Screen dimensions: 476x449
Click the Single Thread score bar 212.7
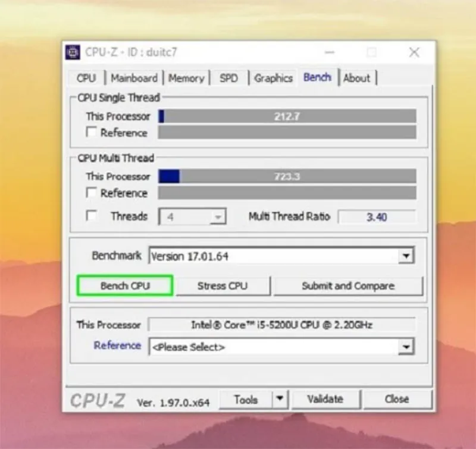(x=287, y=116)
